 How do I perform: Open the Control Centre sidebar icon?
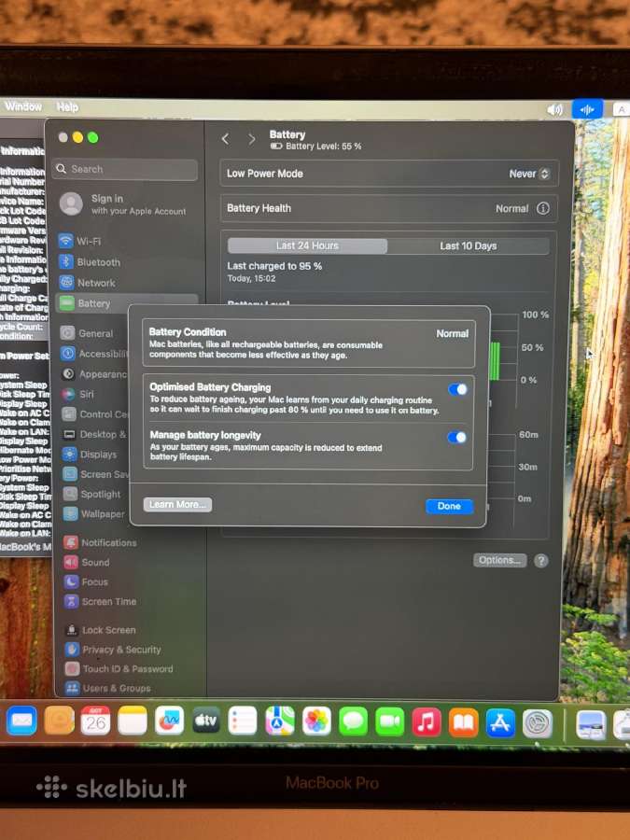69,414
